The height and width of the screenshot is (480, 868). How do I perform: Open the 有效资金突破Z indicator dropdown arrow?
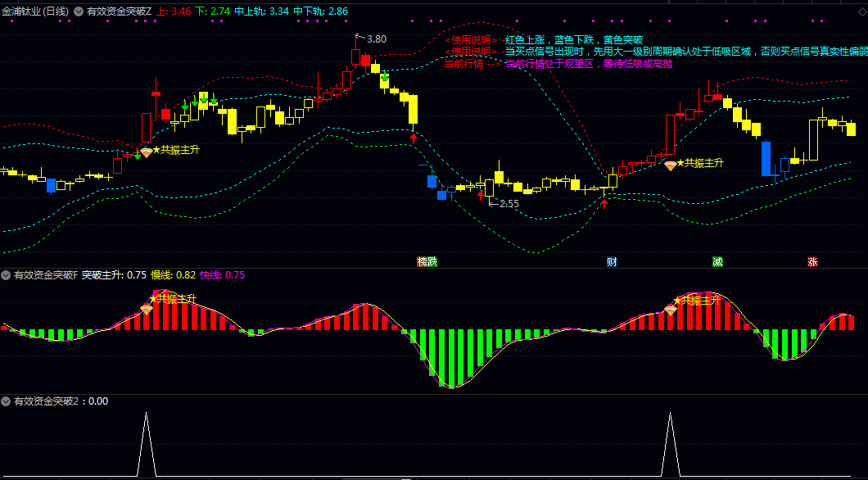pos(78,11)
